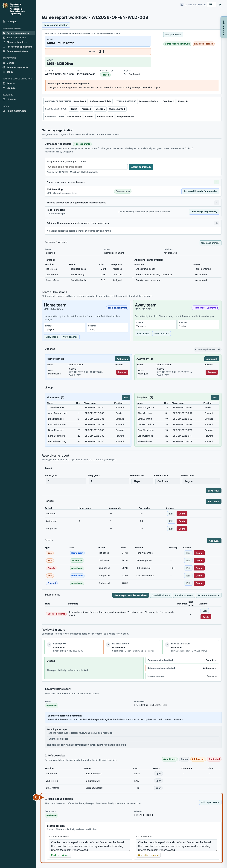
Task: Select the Penalty shootout supplement tab
Action: 184,595
